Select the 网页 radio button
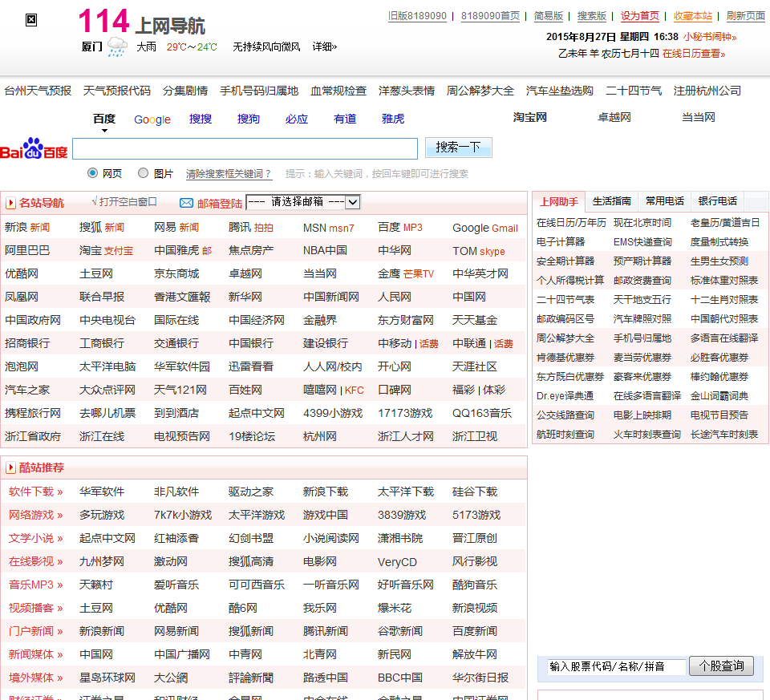 point(92,172)
